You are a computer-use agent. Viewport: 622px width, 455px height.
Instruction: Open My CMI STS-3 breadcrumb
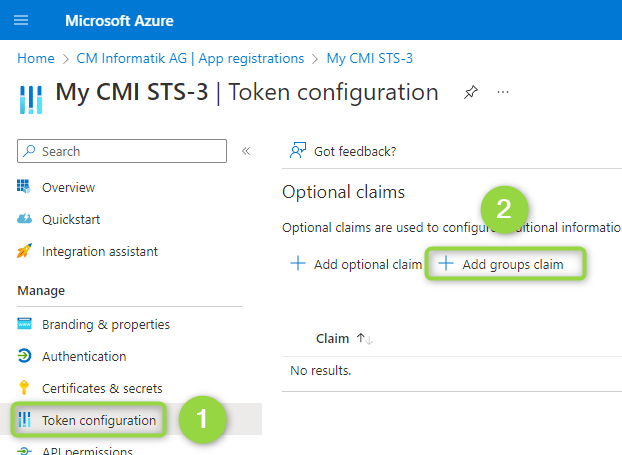pyautogui.click(x=369, y=58)
